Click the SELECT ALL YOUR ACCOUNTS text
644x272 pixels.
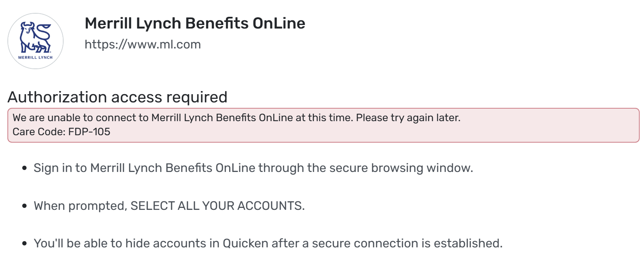217,206
